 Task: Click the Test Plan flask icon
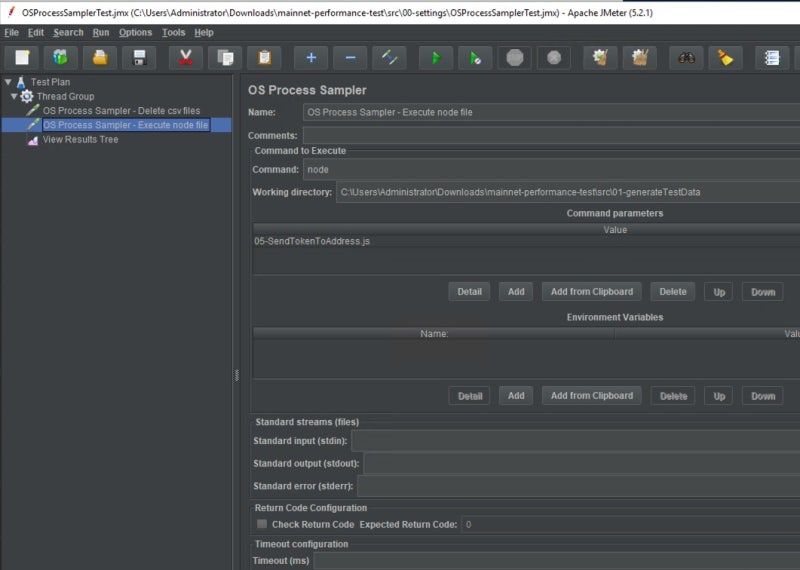tap(21, 82)
